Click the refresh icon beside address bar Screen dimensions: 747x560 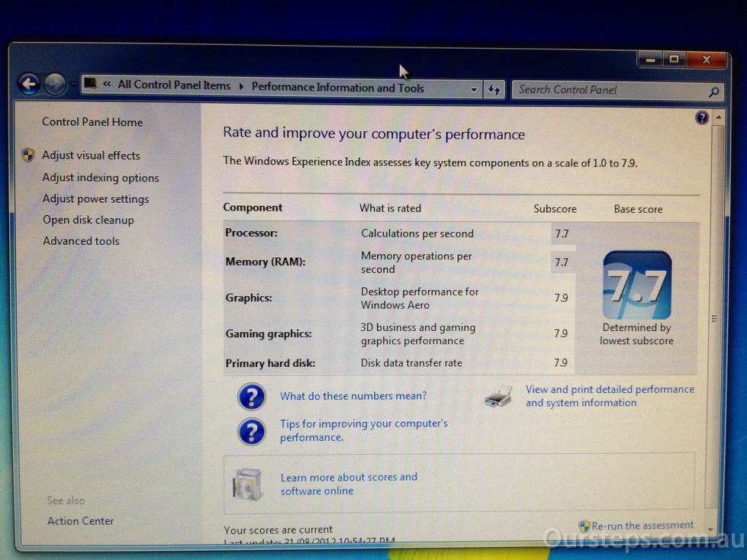point(494,89)
